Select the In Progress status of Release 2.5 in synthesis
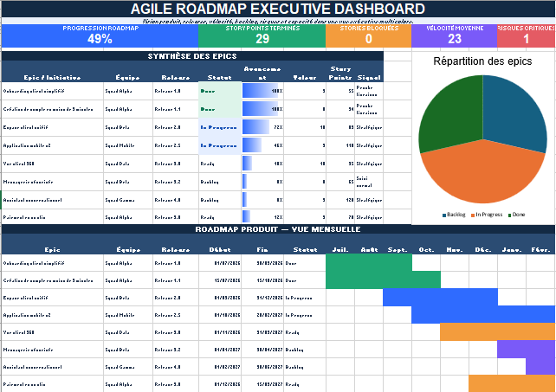Viewport: 556px width, 392px height. pos(220,145)
